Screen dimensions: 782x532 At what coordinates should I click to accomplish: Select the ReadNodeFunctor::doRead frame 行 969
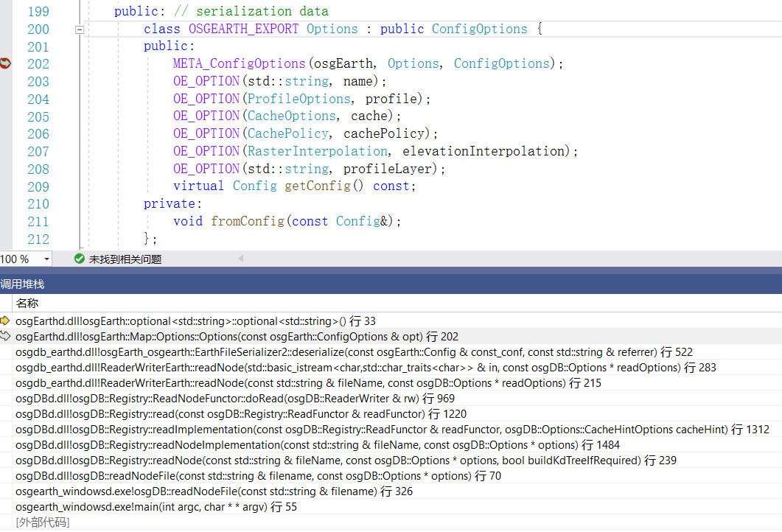(235, 399)
